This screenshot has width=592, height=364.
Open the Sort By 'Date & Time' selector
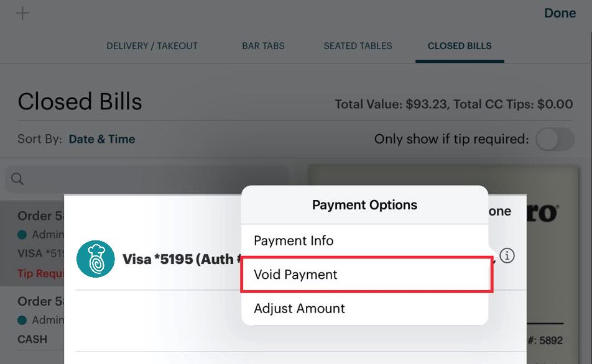coord(102,139)
